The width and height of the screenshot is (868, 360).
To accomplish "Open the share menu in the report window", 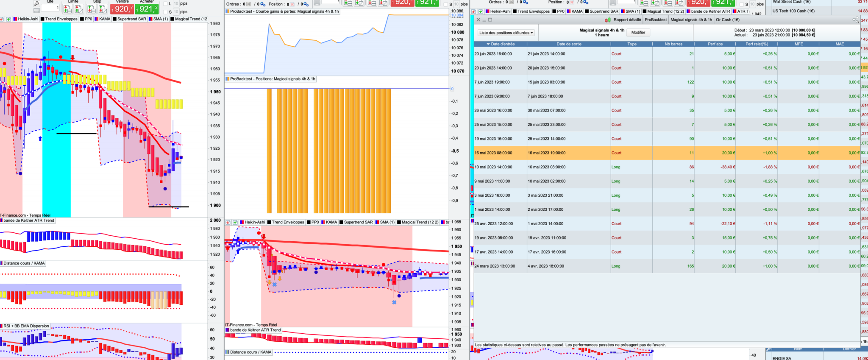I will tap(856, 20).
